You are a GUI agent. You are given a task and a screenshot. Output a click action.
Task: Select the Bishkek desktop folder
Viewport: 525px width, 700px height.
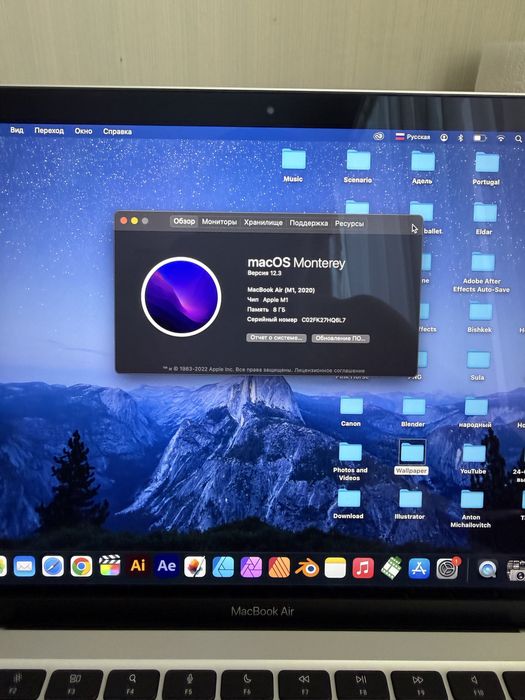click(480, 317)
